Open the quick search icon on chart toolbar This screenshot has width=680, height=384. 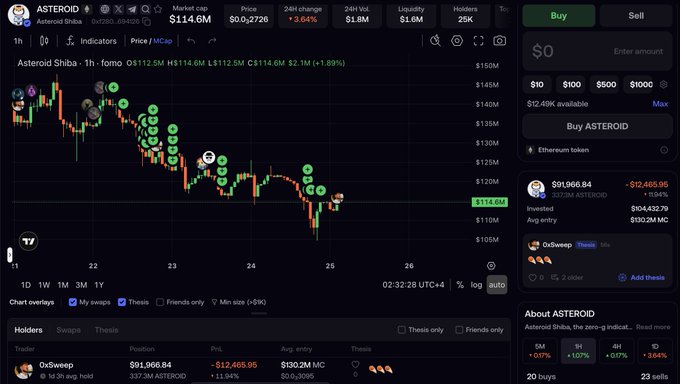435,41
